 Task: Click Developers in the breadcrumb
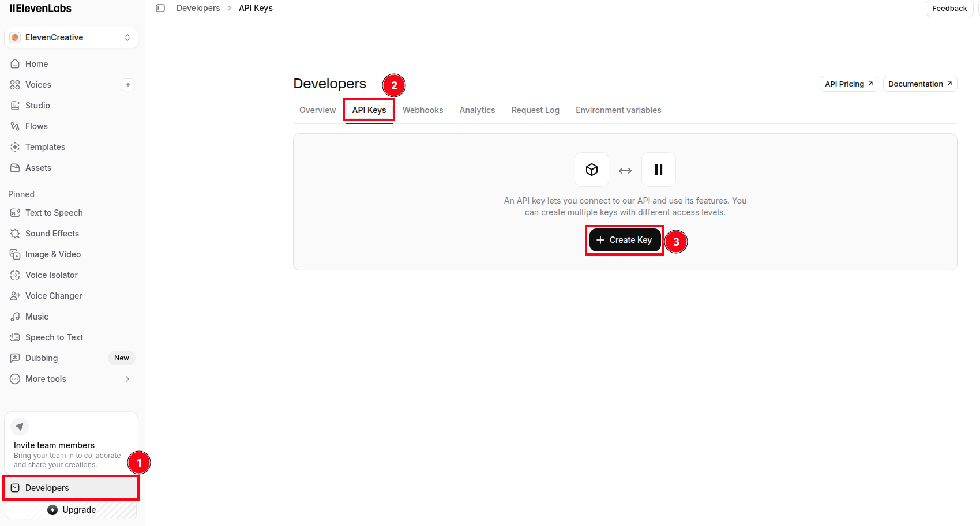tap(198, 8)
